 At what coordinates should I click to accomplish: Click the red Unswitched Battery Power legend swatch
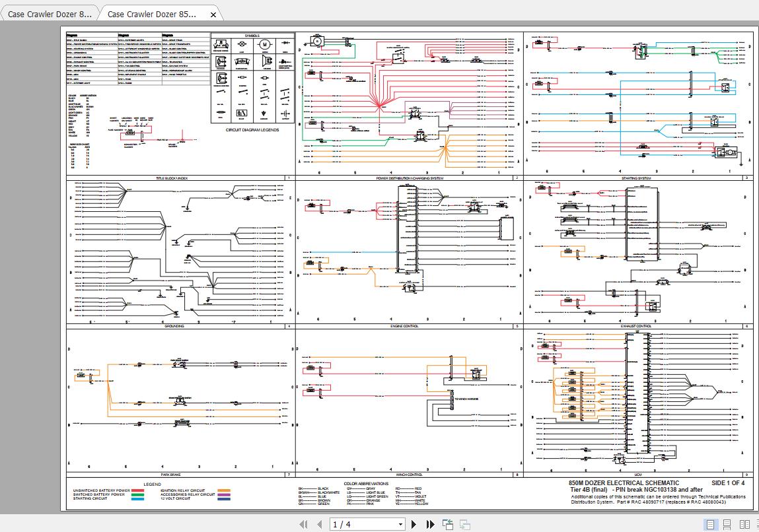pos(137,490)
